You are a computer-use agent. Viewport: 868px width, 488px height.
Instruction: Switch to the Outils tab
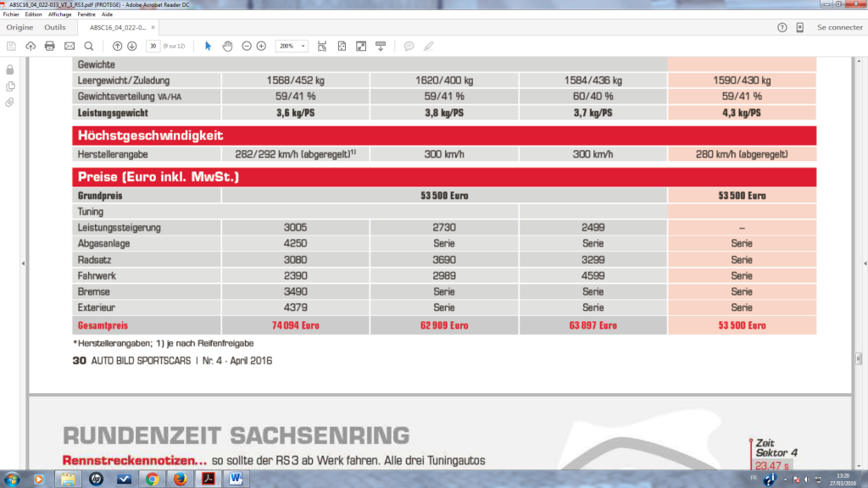click(57, 26)
